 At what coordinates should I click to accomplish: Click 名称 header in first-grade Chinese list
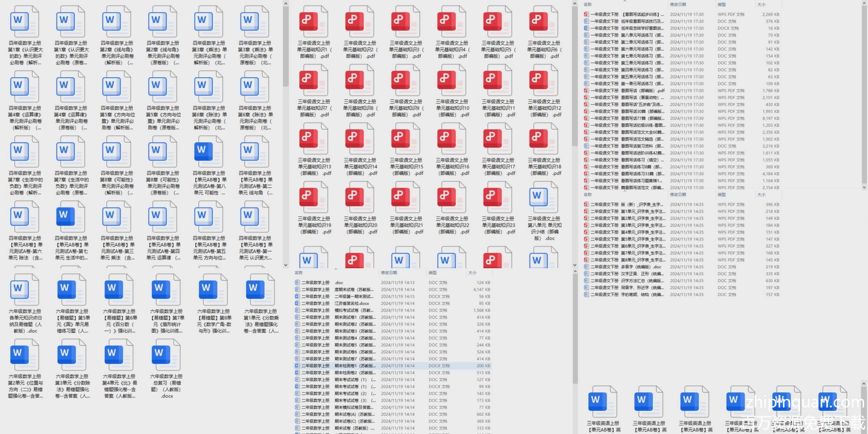point(588,4)
